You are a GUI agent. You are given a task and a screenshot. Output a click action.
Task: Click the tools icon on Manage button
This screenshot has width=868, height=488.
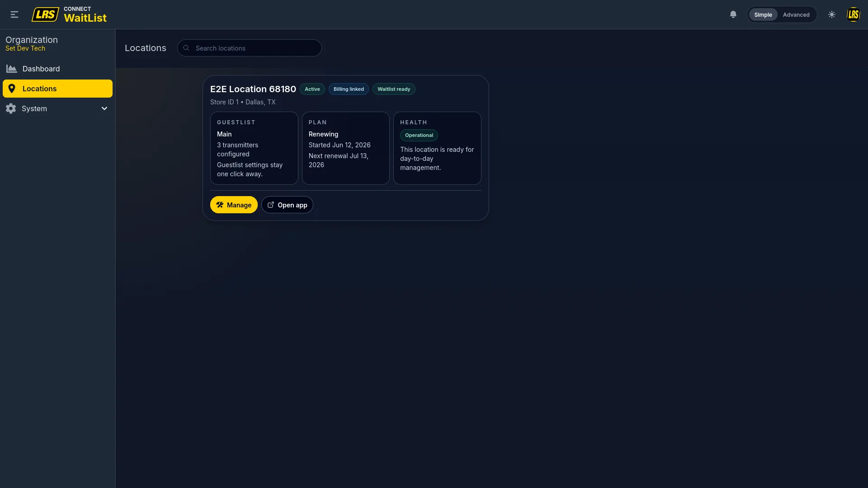tap(220, 205)
